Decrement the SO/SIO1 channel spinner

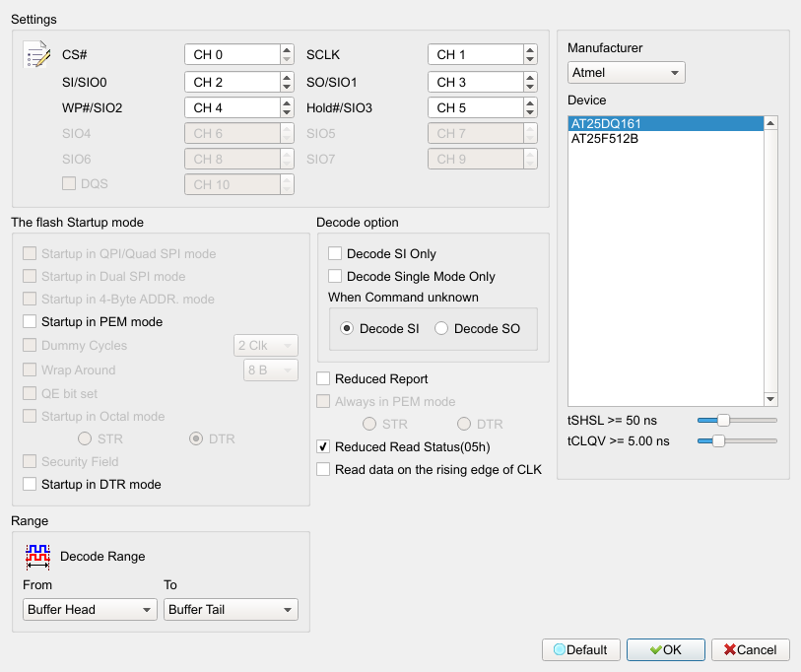[530, 87]
